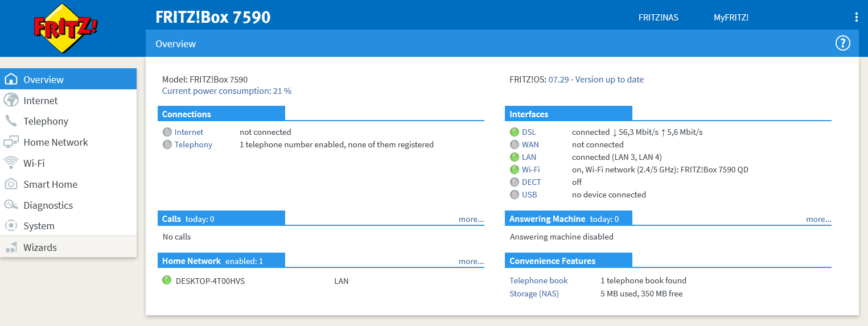This screenshot has height=326, width=868.
Task: Click the Overview house icon
Action: [11, 79]
